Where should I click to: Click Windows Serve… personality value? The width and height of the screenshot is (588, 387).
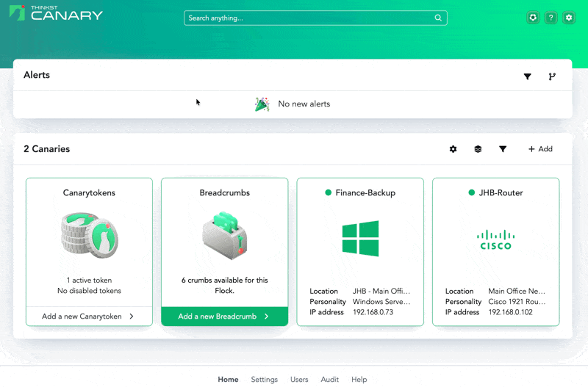pos(381,302)
